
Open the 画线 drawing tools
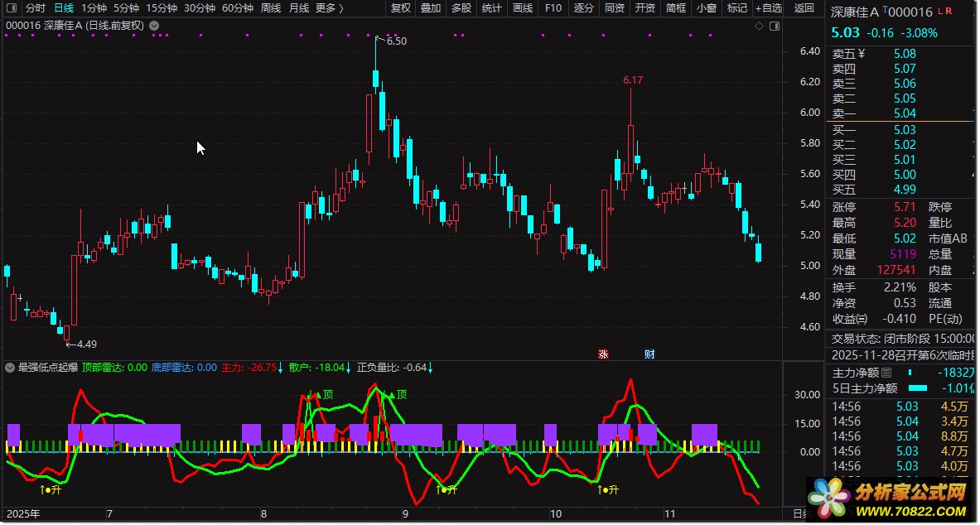coord(523,8)
